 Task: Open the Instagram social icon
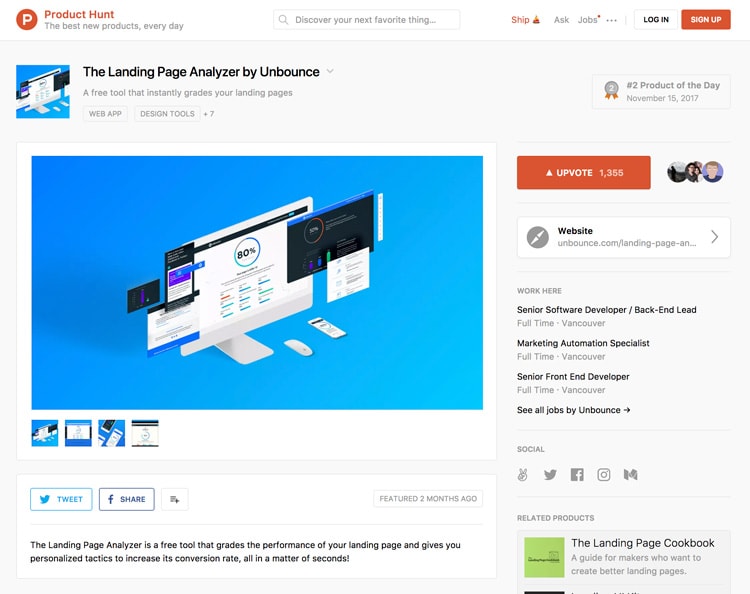[x=604, y=474]
